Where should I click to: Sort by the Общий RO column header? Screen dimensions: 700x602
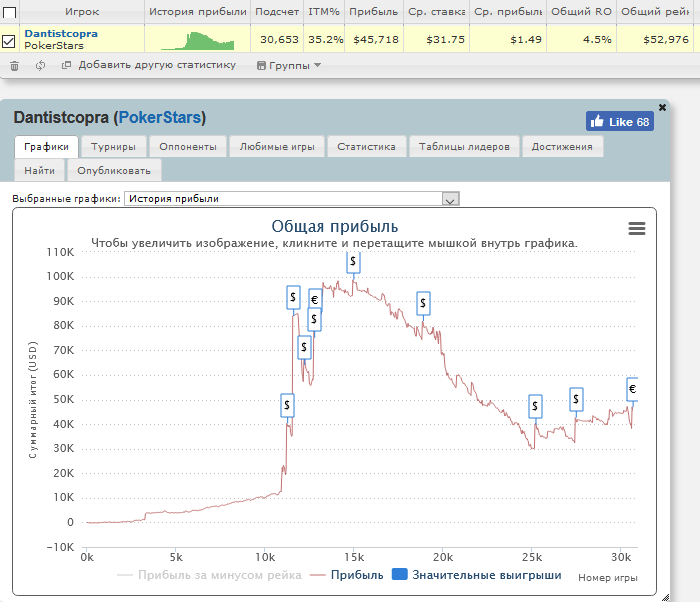pos(581,12)
